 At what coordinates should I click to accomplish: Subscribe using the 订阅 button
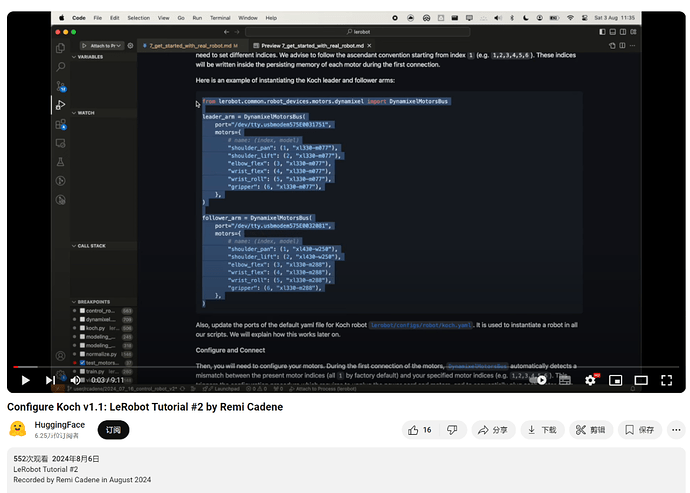(113, 430)
